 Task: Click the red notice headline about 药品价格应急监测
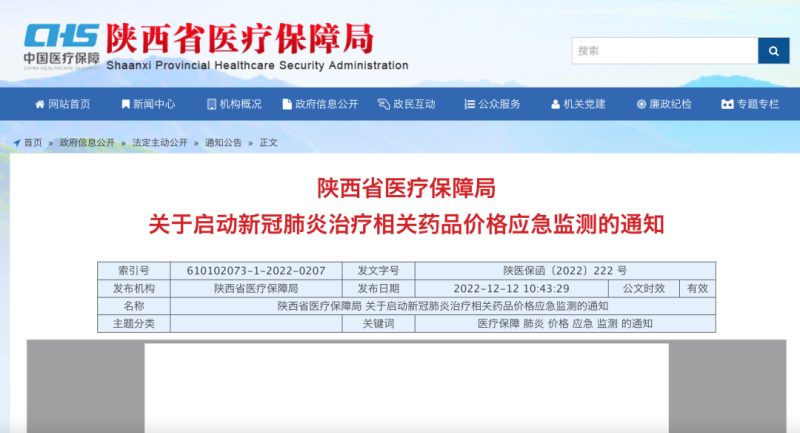406,223
